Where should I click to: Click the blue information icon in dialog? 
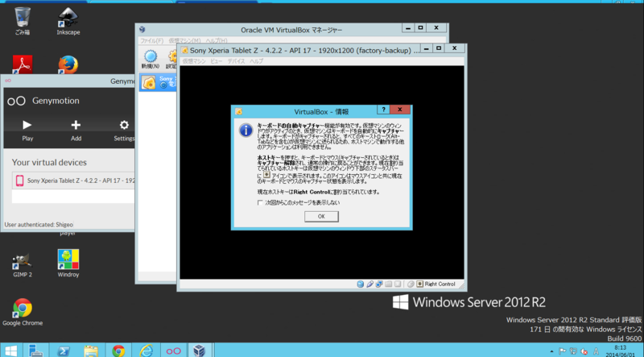click(246, 131)
